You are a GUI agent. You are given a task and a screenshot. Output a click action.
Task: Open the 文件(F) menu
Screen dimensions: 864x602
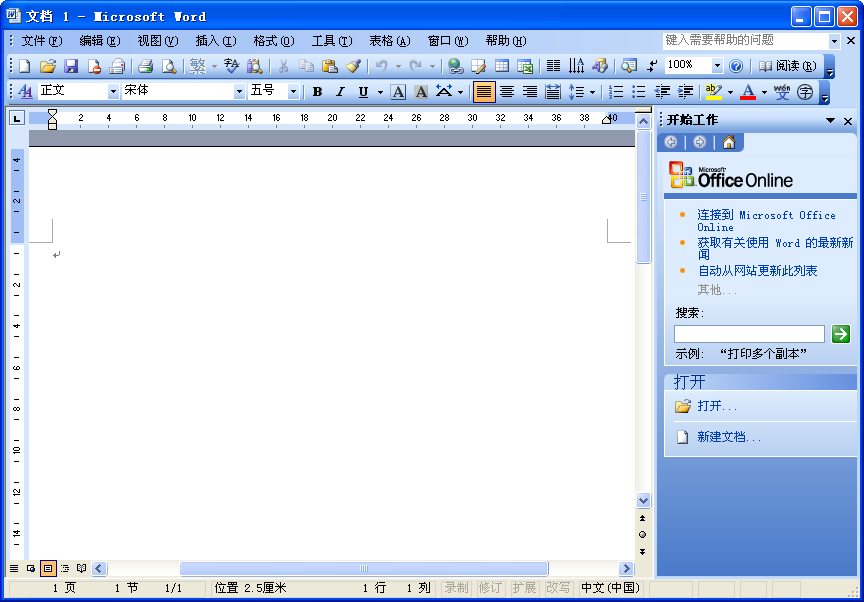(x=42, y=41)
